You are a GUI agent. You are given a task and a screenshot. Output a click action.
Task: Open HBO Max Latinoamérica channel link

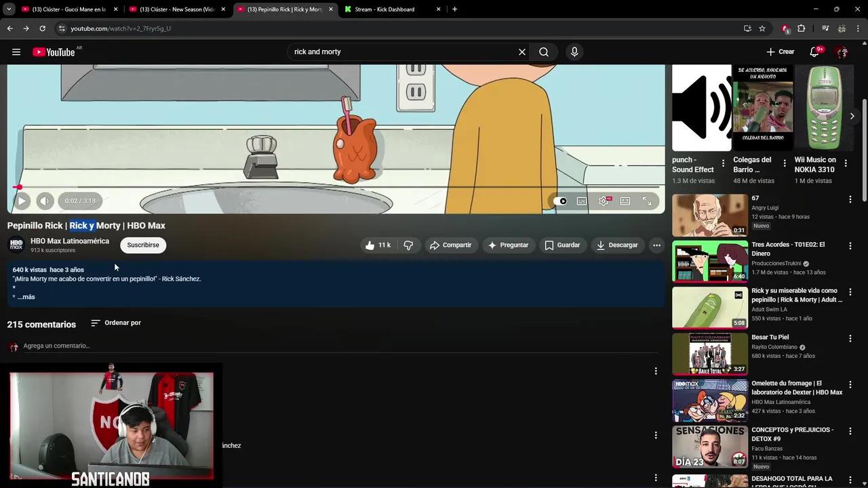[70, 241]
